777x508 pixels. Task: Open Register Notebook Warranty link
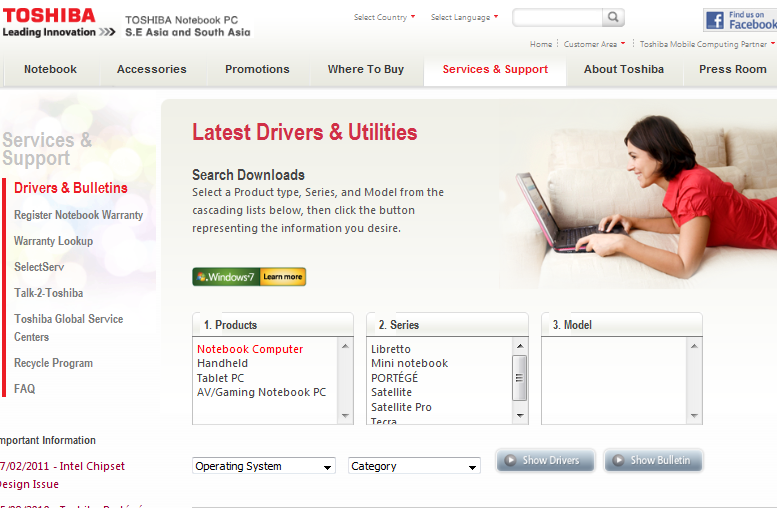point(78,215)
